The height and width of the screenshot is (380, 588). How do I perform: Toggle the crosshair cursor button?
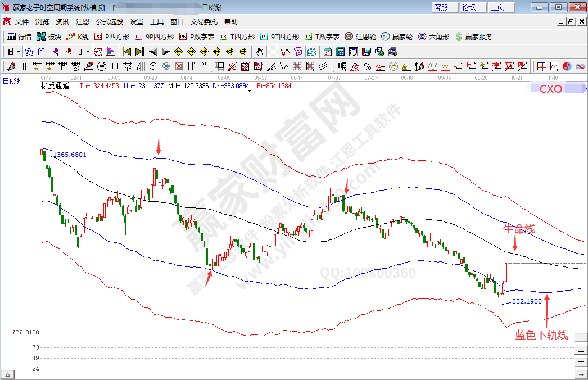(x=272, y=52)
